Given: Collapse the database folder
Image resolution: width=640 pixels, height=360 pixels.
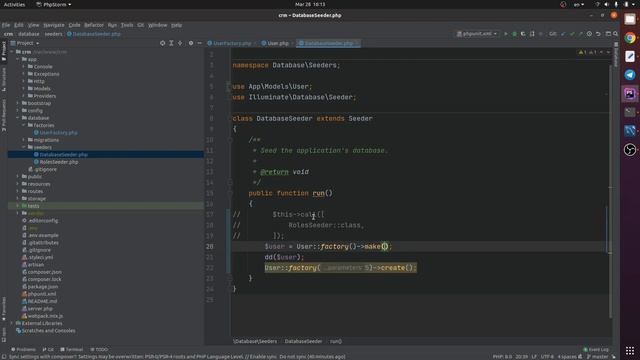Looking at the screenshot, I should [x=18, y=118].
